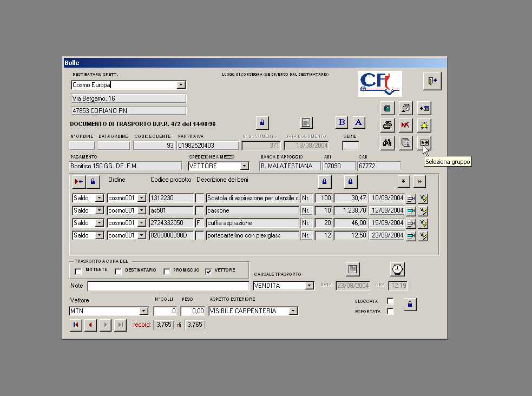Viewport: 532px width, 396px height.
Task: Click the exit door icon button
Action: click(x=432, y=81)
